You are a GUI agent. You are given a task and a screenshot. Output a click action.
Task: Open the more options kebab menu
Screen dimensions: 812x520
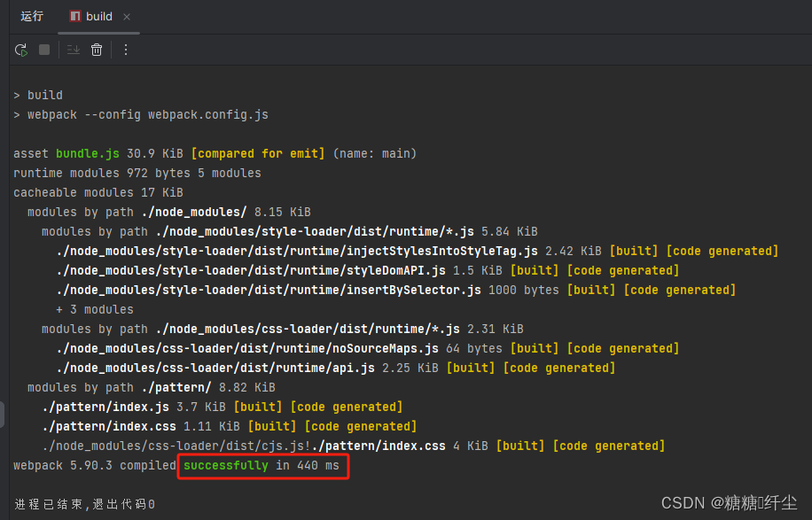coord(125,50)
